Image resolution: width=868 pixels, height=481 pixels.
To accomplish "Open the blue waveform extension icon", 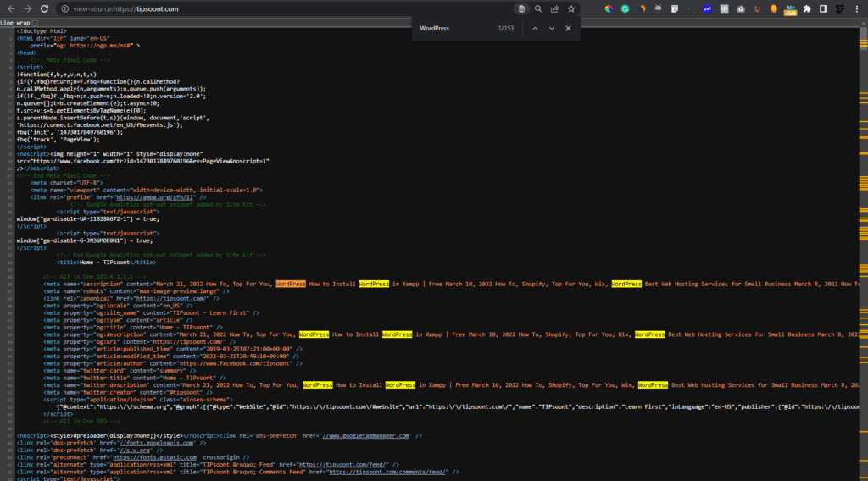I will (x=708, y=8).
